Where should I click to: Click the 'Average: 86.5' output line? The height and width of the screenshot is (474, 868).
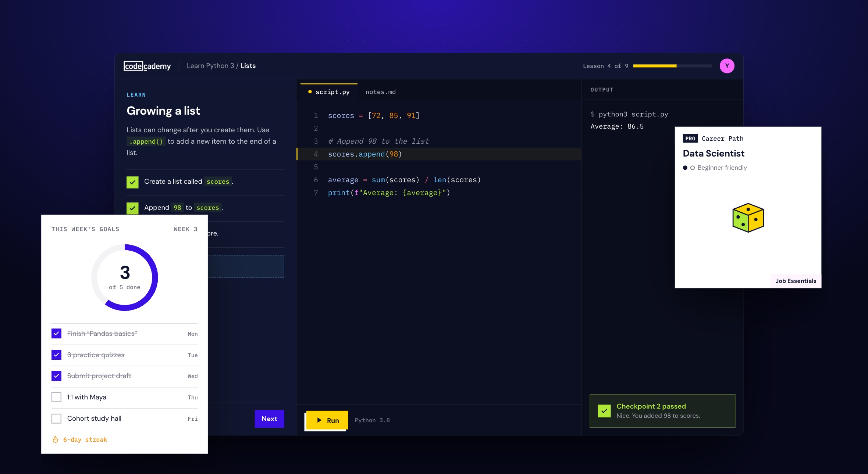point(617,126)
